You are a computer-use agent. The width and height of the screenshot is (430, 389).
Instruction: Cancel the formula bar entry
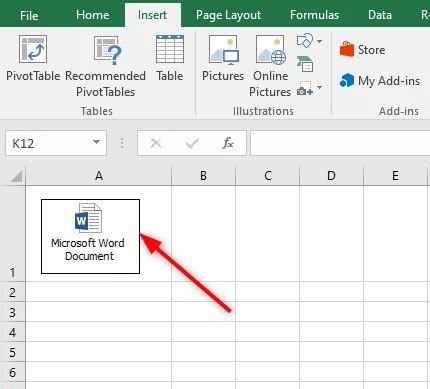156,143
